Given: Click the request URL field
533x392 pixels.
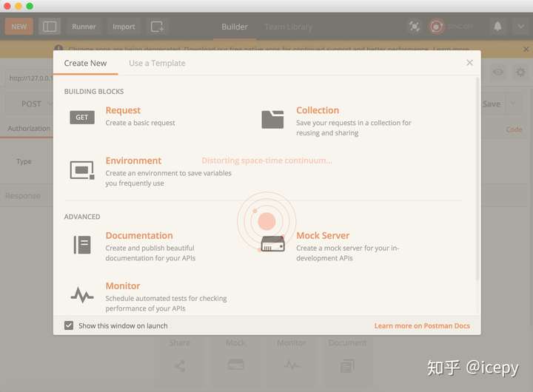Looking at the screenshot, I should [29, 78].
